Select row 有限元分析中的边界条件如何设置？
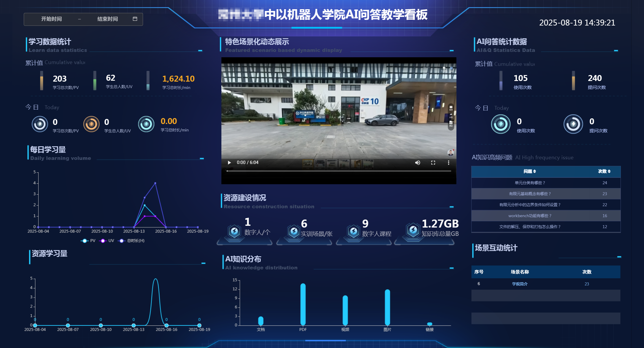Image resolution: width=644 pixels, height=348 pixels. 546,205
